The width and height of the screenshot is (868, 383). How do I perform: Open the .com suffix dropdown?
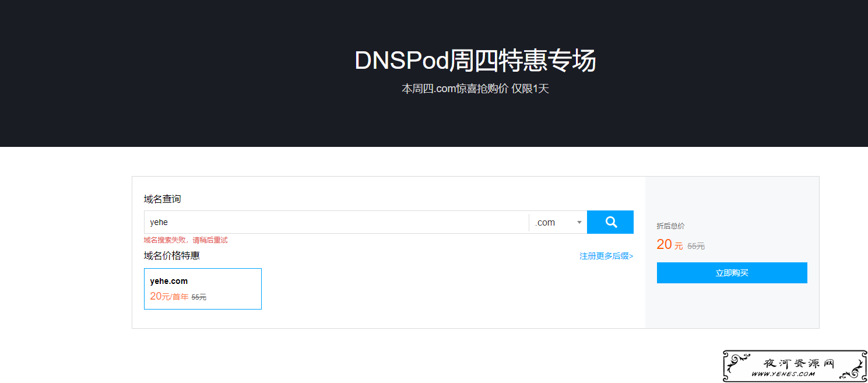[x=558, y=222]
